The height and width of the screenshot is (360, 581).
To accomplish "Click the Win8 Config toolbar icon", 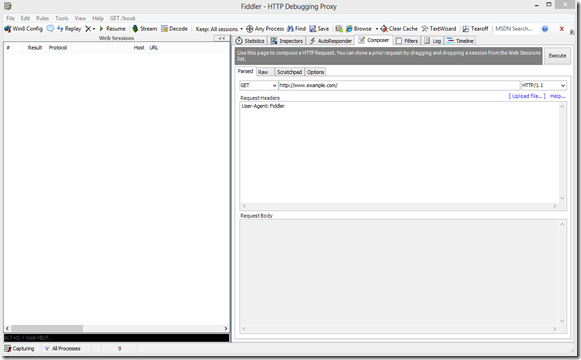I will coord(7,29).
